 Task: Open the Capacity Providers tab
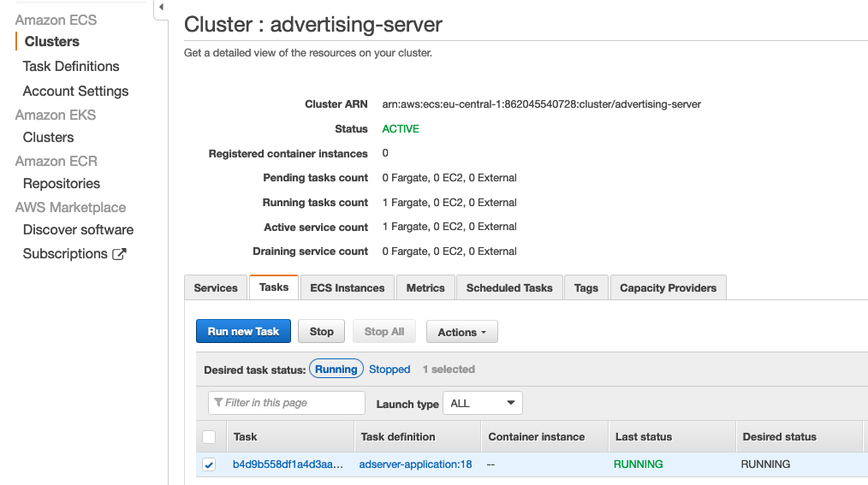tap(669, 287)
